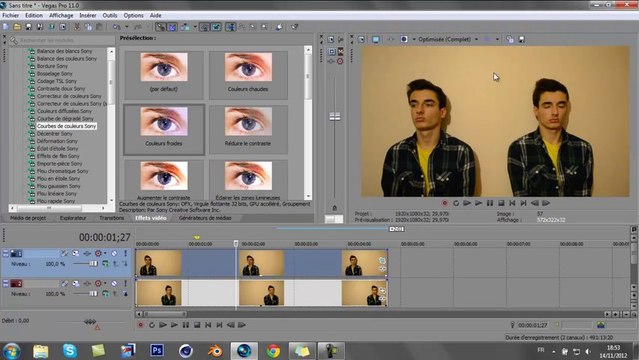Click the Débit playback rate slider
The image size is (639, 360).
tap(89, 322)
